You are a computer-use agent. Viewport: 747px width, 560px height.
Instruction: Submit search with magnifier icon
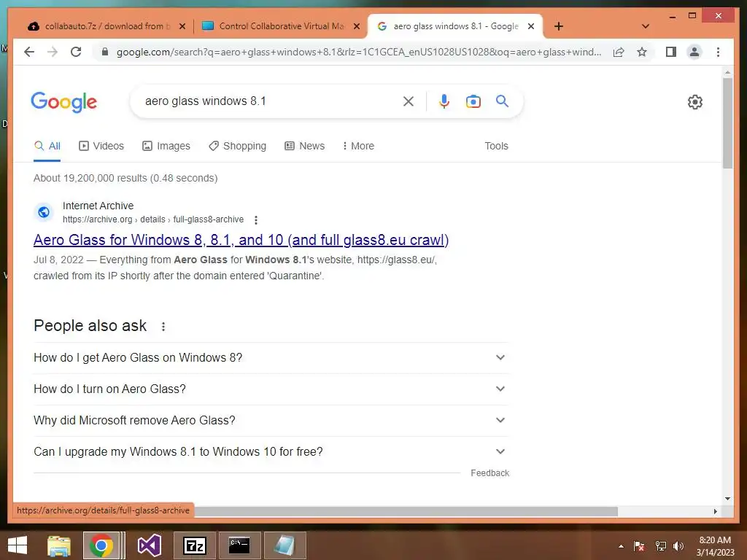click(x=502, y=101)
